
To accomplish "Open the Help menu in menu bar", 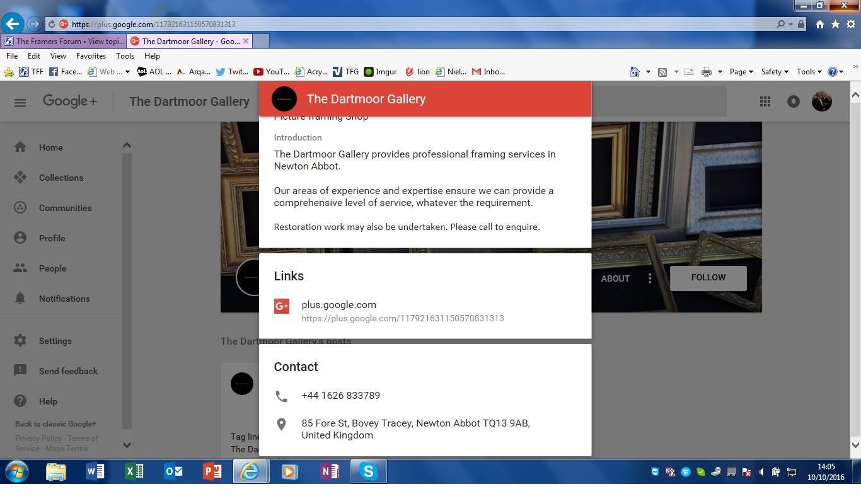I will (152, 56).
